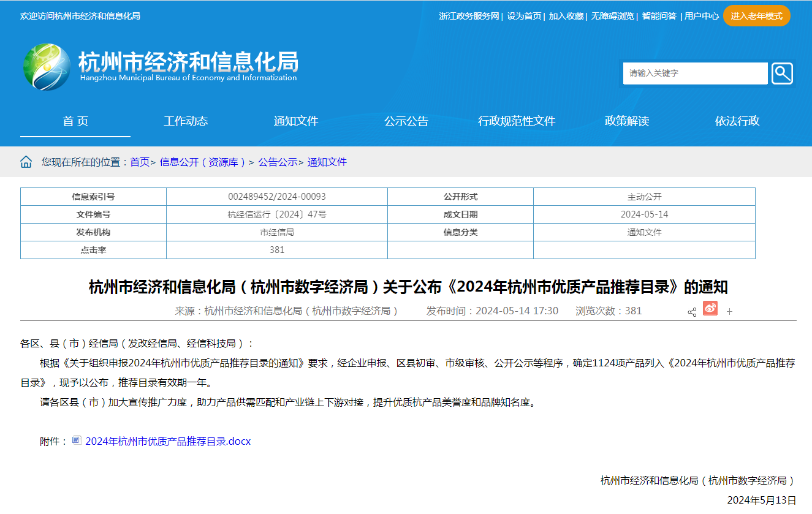Viewport: 812px width, 514px height.
Task: Click the search magnifier icon
Action: coord(781,73)
